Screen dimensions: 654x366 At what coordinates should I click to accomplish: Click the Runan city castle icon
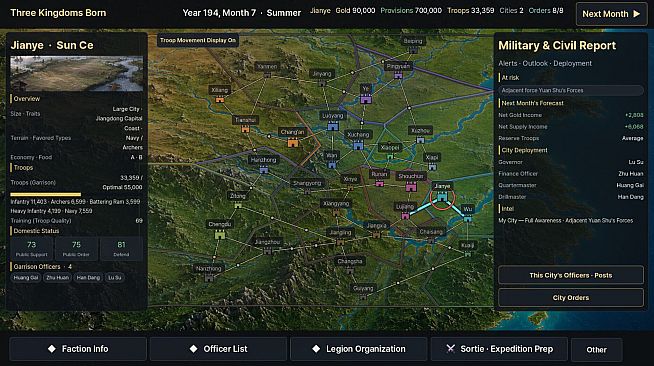coord(380,183)
